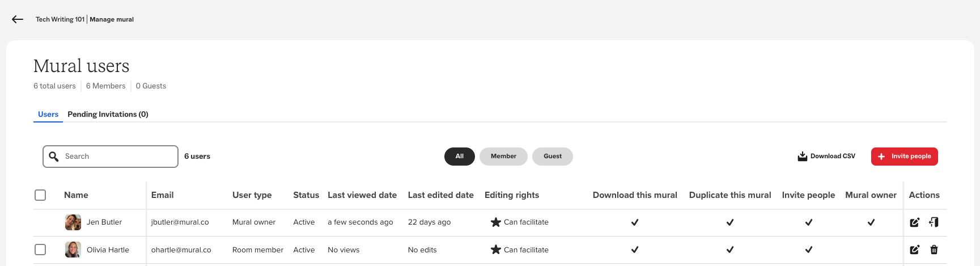980x266 pixels.
Task: Click Jen Butler's facilitator star icon
Action: [495, 222]
